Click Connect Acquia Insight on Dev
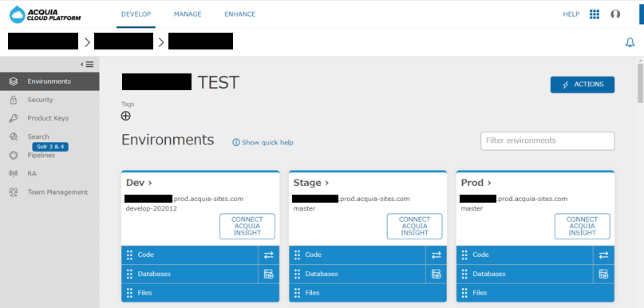The height and width of the screenshot is (308, 644). 247,227
